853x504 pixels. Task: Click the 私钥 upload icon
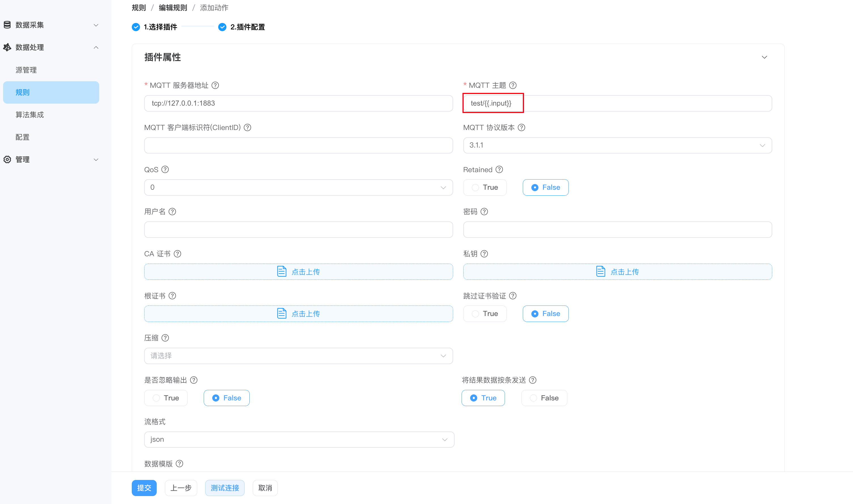click(x=601, y=271)
